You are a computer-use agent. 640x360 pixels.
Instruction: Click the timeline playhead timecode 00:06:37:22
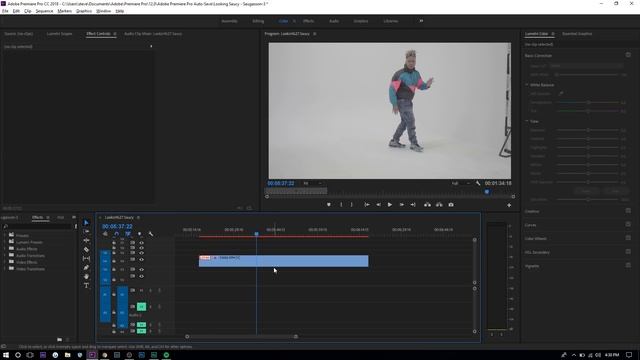[x=117, y=226]
